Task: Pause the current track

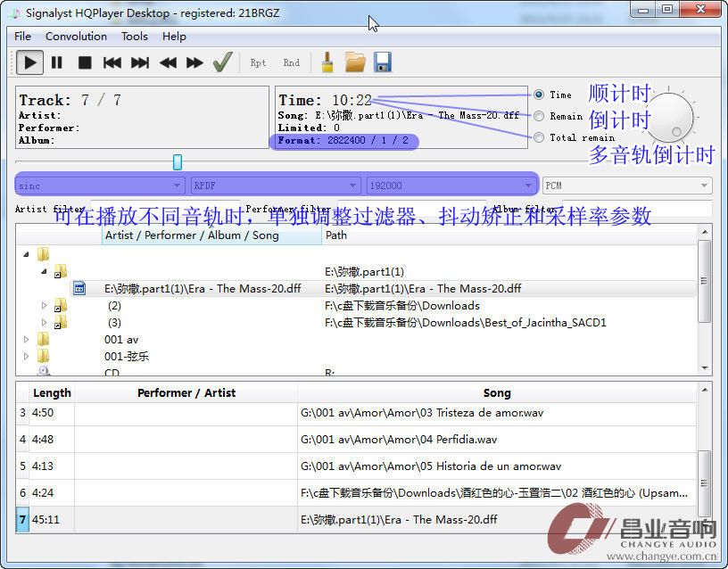Action: coord(56,62)
